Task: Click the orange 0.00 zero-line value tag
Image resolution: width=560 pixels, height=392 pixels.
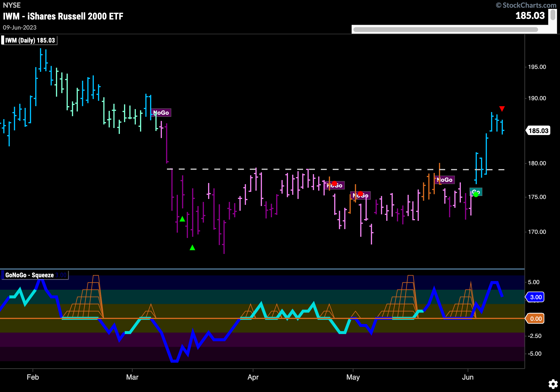Action: (x=535, y=319)
